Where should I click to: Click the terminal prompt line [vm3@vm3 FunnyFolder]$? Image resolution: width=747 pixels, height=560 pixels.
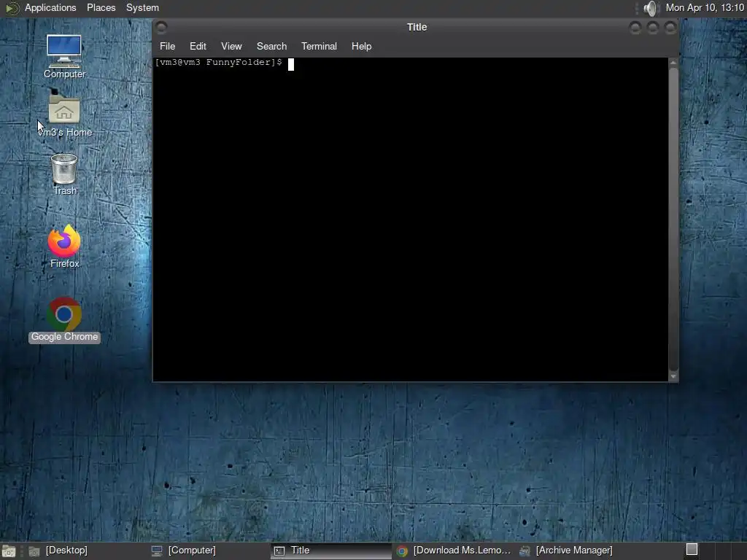click(x=219, y=63)
